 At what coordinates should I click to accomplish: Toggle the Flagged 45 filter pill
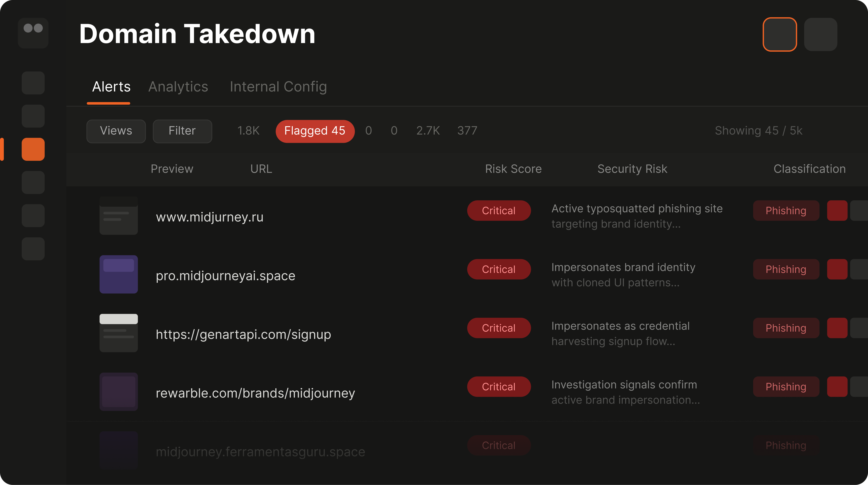click(x=315, y=131)
